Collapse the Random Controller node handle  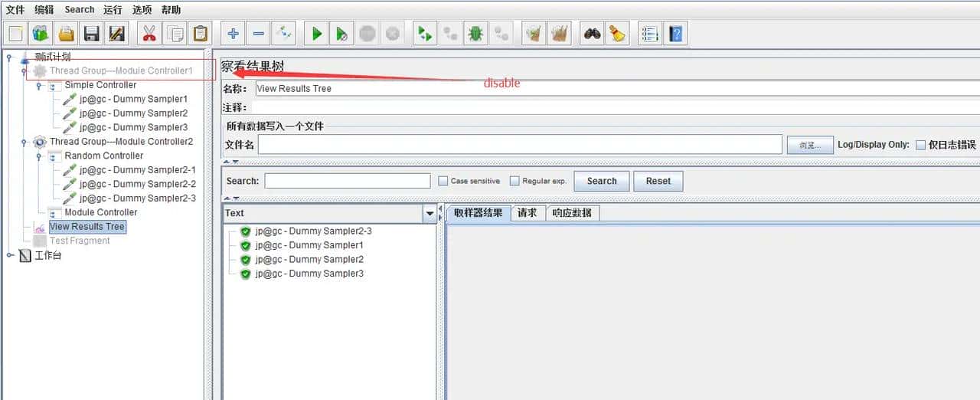point(38,156)
